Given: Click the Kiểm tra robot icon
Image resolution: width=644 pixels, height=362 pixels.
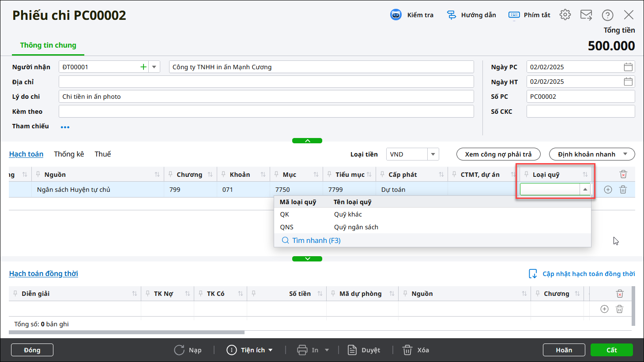Looking at the screenshot, I should 396,15.
